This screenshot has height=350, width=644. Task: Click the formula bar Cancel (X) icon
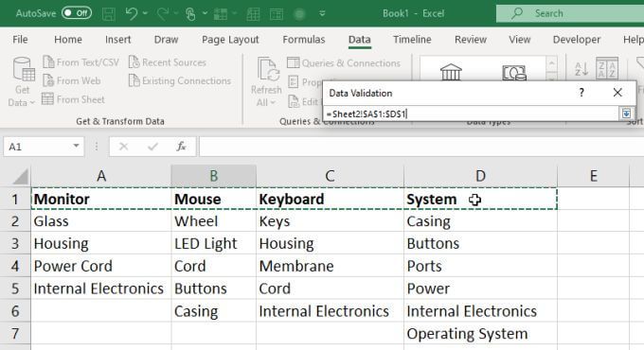pos(124,147)
